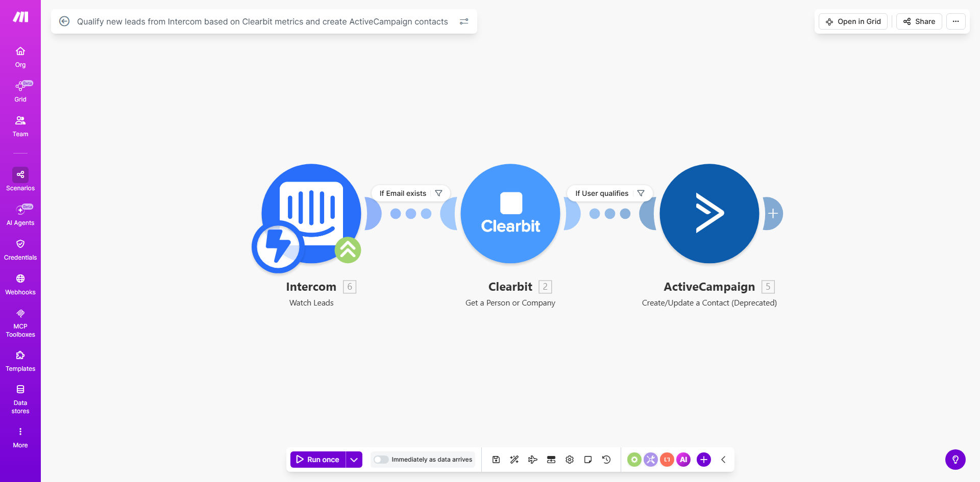The height and width of the screenshot is (482, 980).
Task: Toggle scheduling 'Immediately as data arrives' switch
Action: click(381, 460)
